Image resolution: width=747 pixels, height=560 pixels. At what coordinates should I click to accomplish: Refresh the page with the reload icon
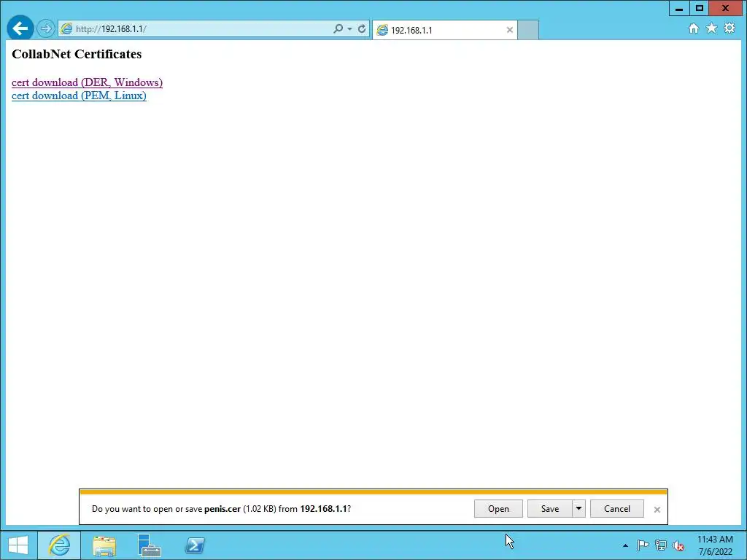point(362,28)
